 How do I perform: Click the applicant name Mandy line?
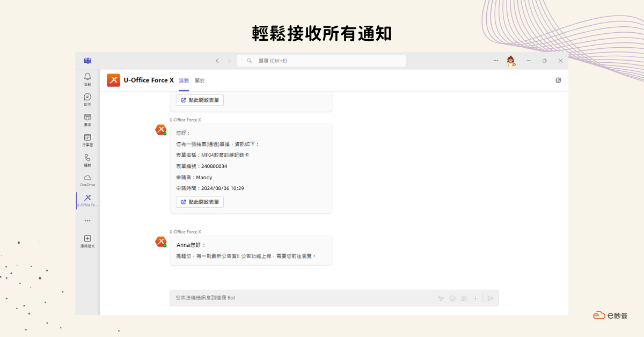point(194,177)
